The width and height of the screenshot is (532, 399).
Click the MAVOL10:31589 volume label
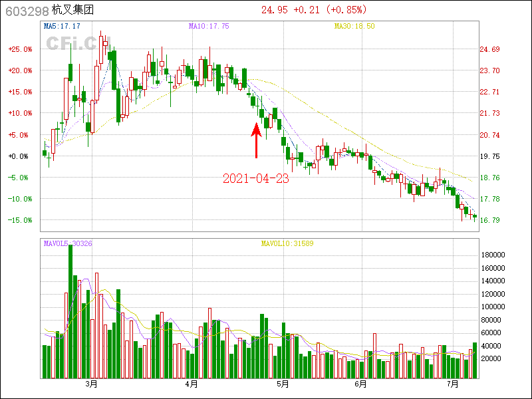pos(287,243)
